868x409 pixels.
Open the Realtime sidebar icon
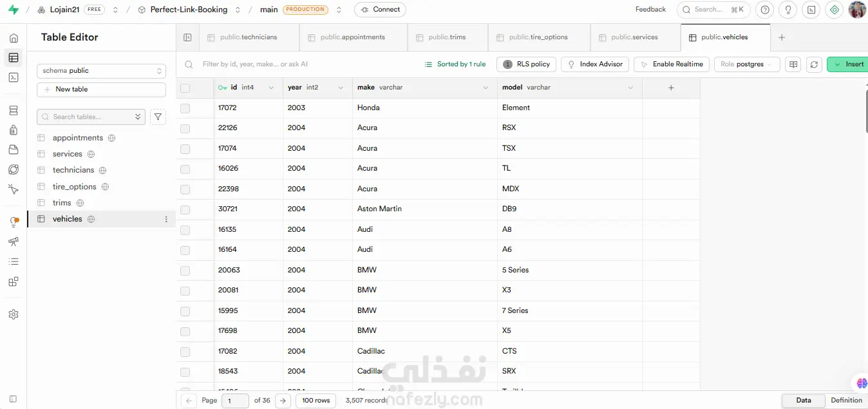[x=14, y=189]
